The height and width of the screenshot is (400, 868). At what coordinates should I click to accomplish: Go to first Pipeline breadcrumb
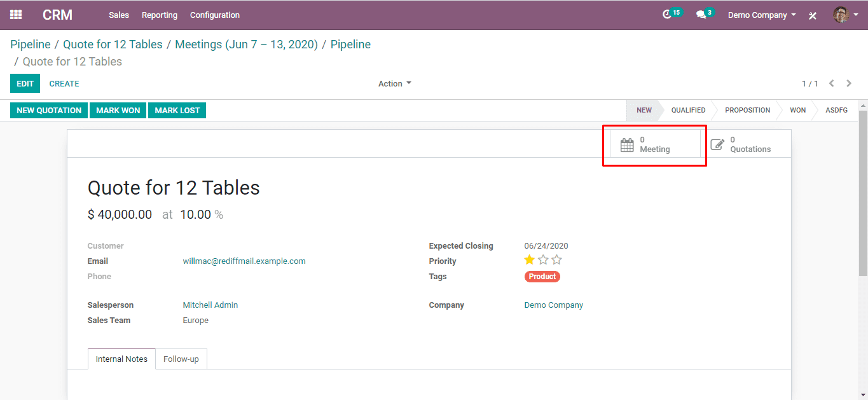[31, 45]
